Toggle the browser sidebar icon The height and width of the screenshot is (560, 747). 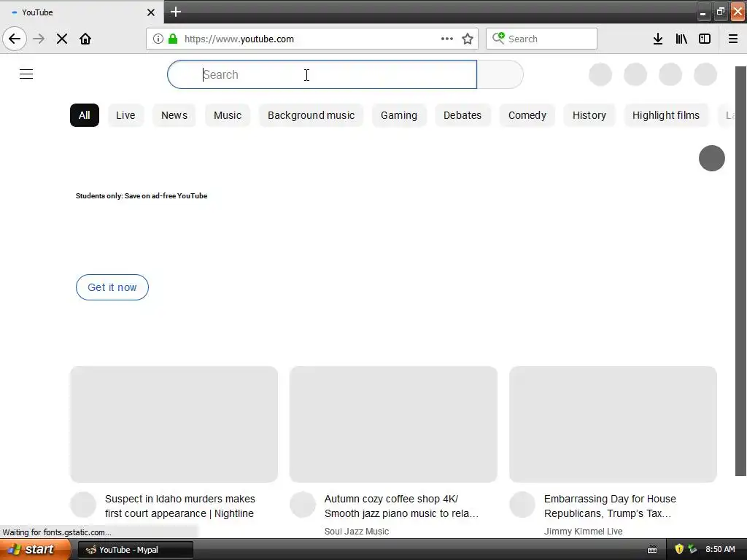click(x=705, y=39)
